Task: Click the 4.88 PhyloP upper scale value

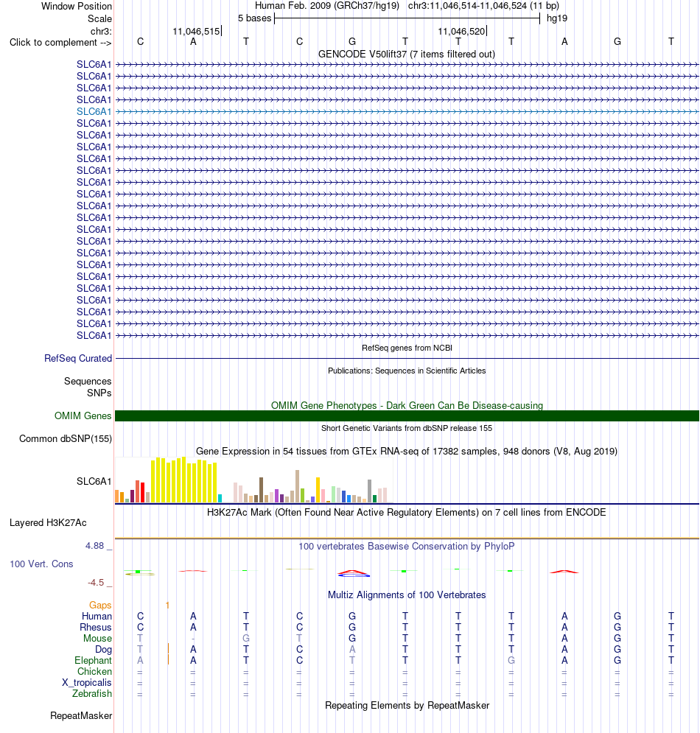Action: [x=94, y=546]
